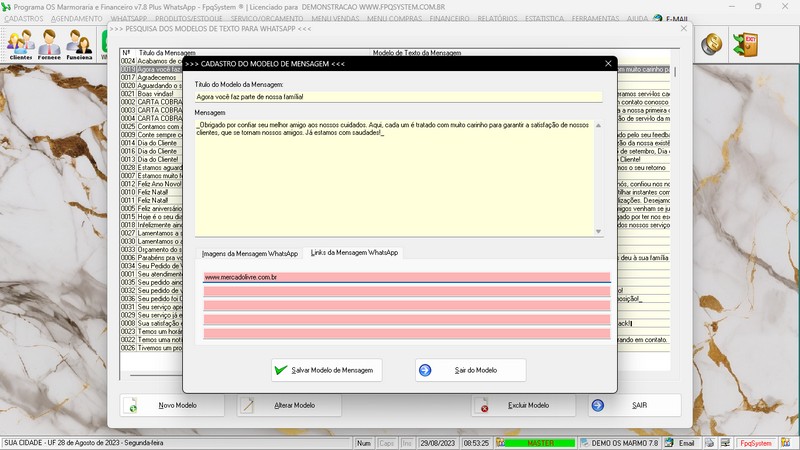Click the monitor icon in status bar
This screenshot has width=800, height=450.
[725, 443]
